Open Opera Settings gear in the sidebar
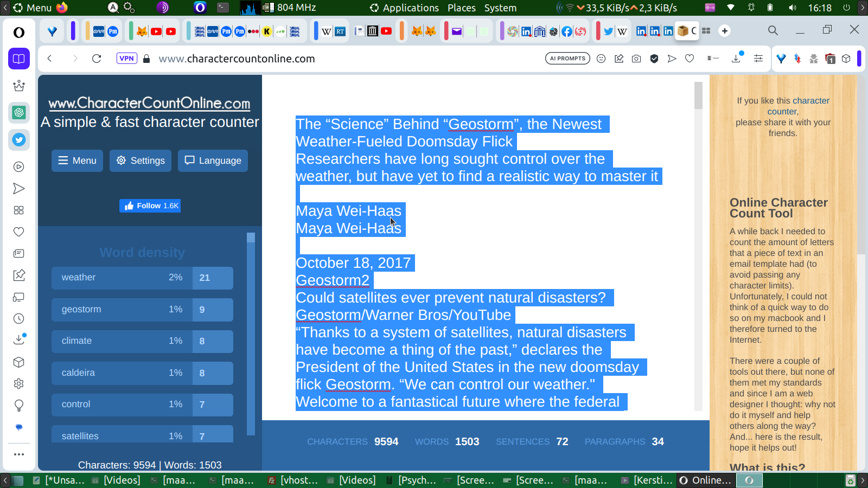The width and height of the screenshot is (868, 488). click(x=19, y=384)
